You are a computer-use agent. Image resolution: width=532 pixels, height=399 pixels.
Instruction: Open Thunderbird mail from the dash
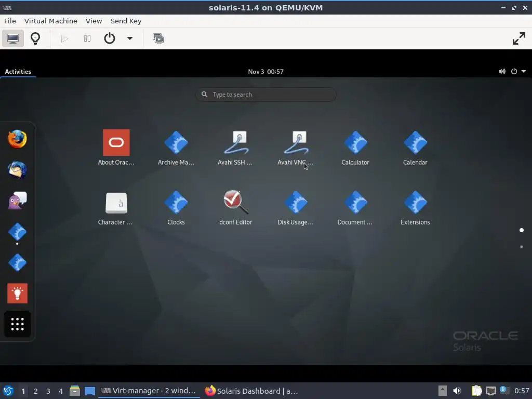tap(17, 170)
